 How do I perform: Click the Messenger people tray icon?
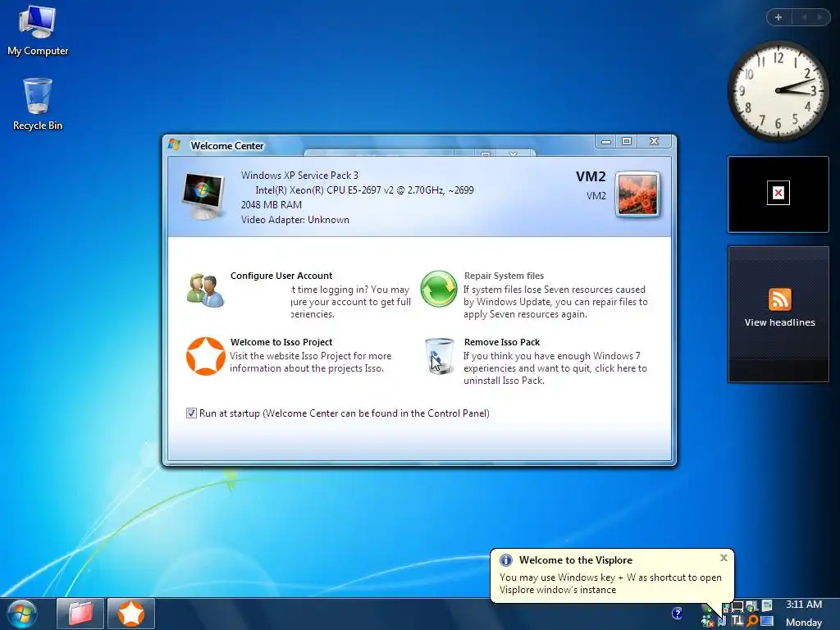coord(708,622)
